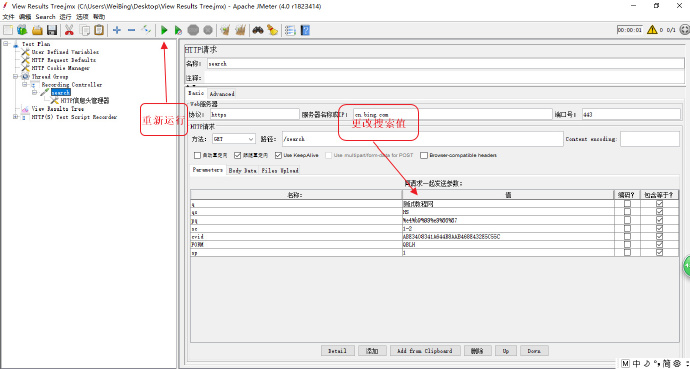Image resolution: width=690 pixels, height=369 pixels.
Task: Click the port number field 443
Action: (631, 114)
